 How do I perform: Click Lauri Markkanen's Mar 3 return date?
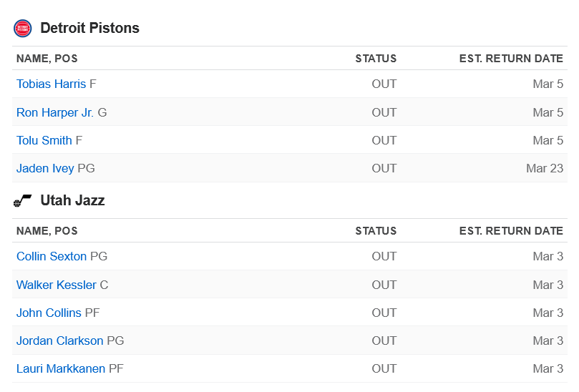548,368
